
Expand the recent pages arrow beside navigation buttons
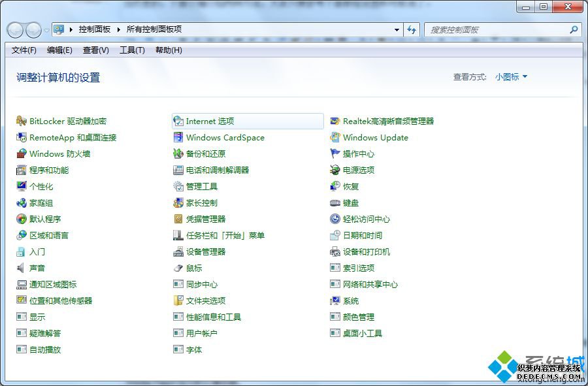click(x=46, y=30)
